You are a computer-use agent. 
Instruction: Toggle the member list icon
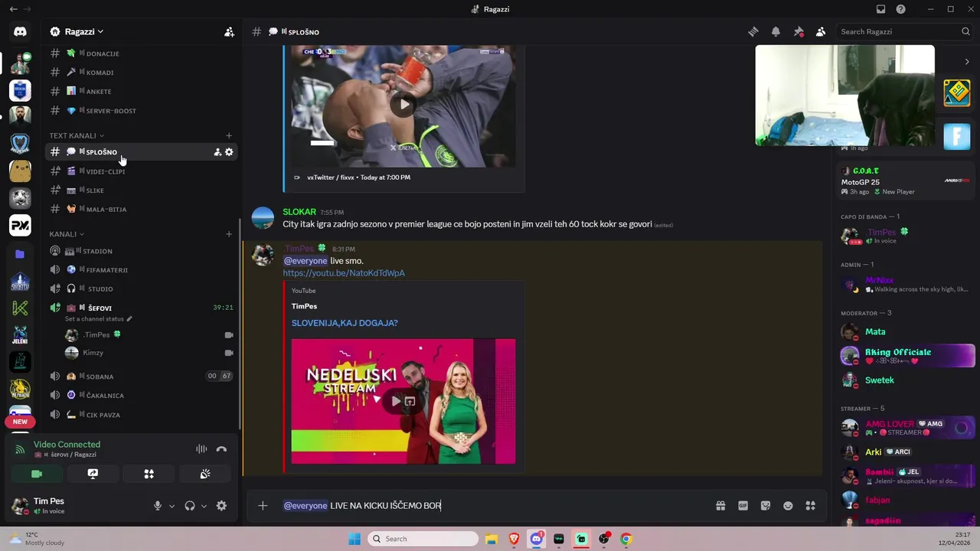(x=821, y=31)
